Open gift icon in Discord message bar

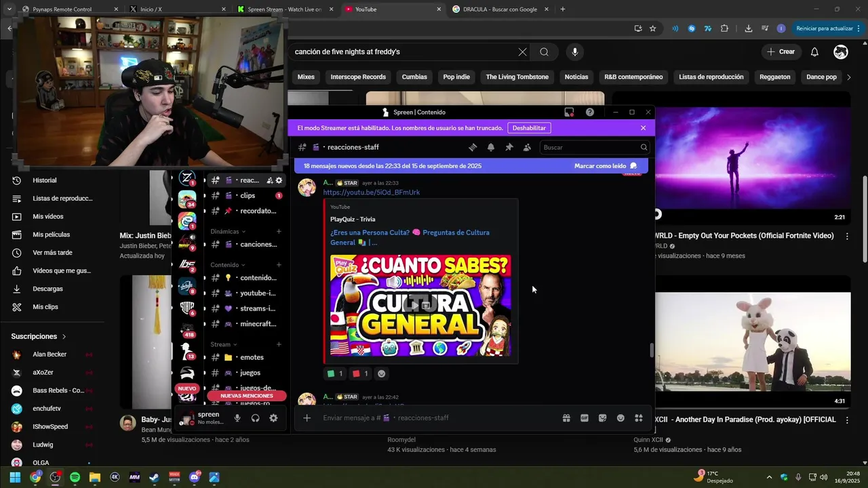pos(566,418)
